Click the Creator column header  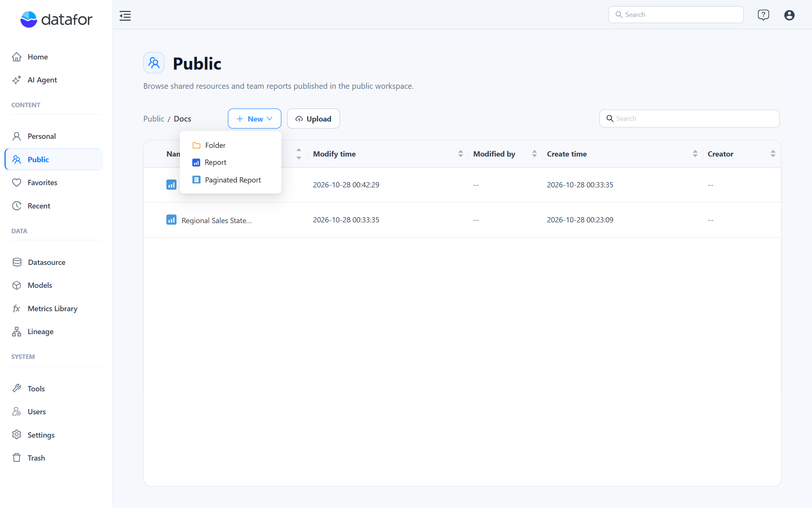click(x=720, y=154)
